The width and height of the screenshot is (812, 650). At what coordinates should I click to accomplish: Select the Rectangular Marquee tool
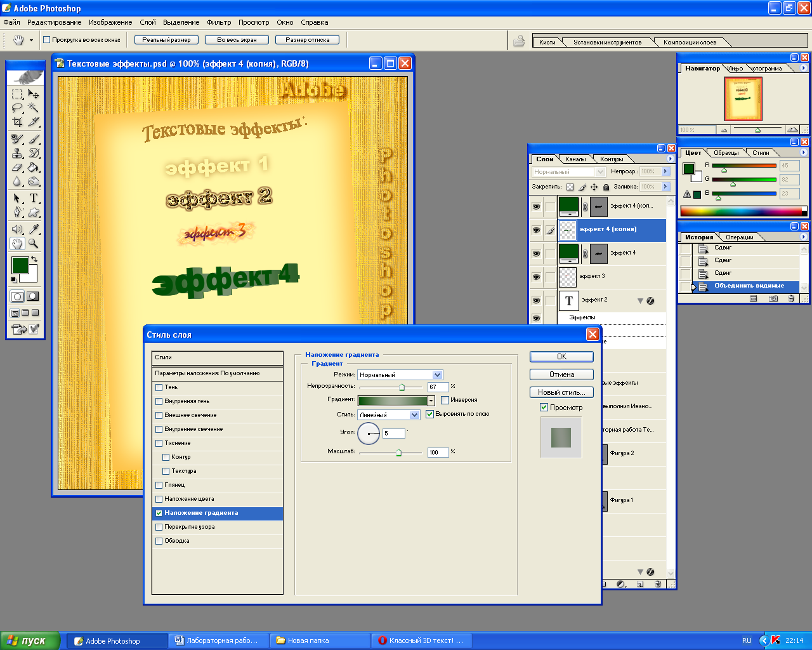coord(17,94)
